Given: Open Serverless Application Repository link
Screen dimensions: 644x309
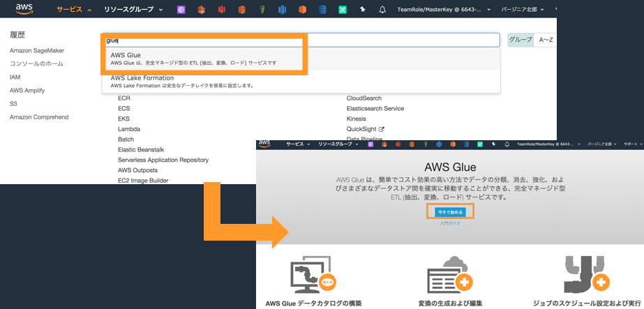Looking at the screenshot, I should click(x=163, y=160).
